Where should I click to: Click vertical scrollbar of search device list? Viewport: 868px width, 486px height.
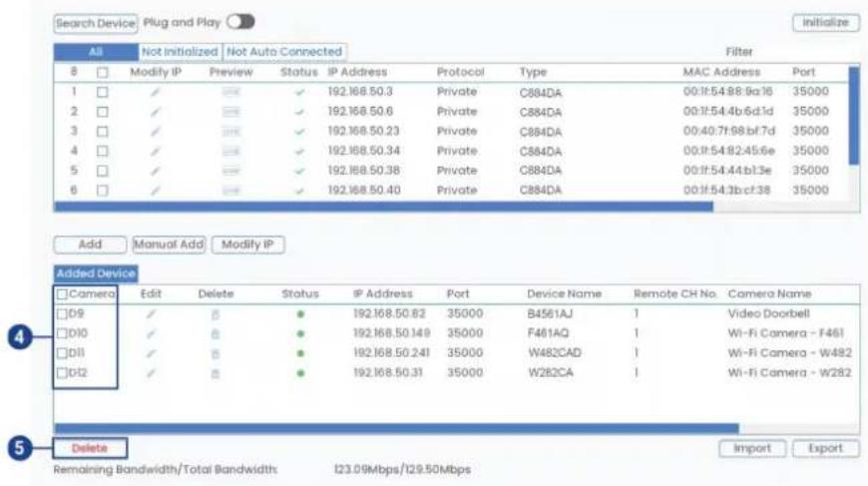(854, 115)
